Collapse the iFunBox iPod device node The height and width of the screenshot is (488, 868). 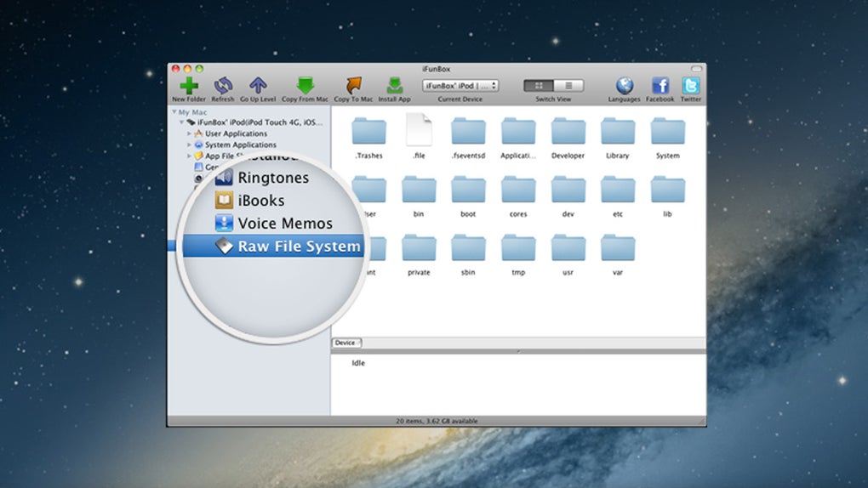[x=181, y=122]
